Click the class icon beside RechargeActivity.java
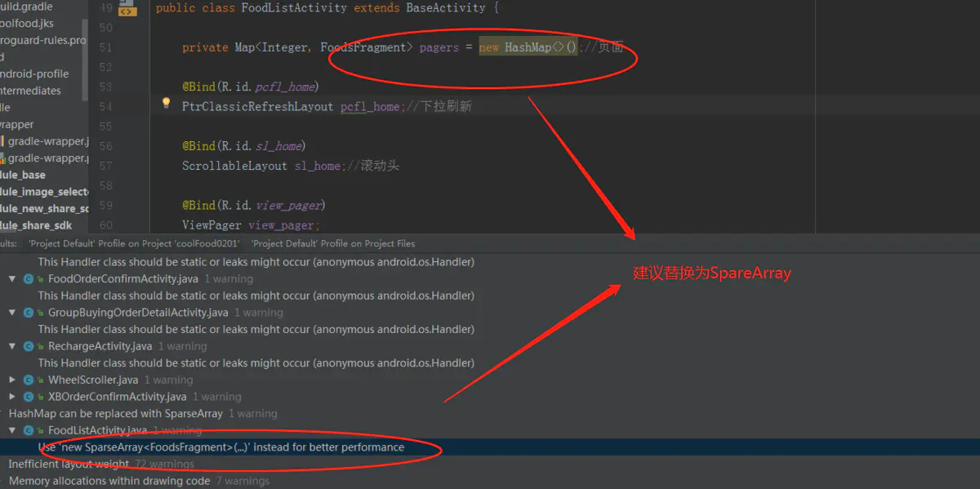 [x=29, y=346]
